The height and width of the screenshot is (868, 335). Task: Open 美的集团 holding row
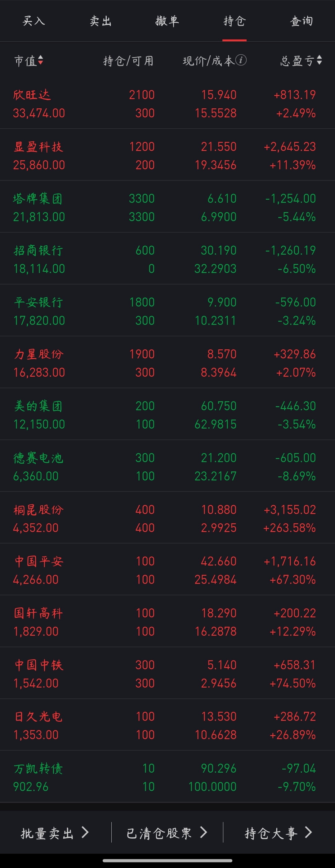(x=167, y=415)
